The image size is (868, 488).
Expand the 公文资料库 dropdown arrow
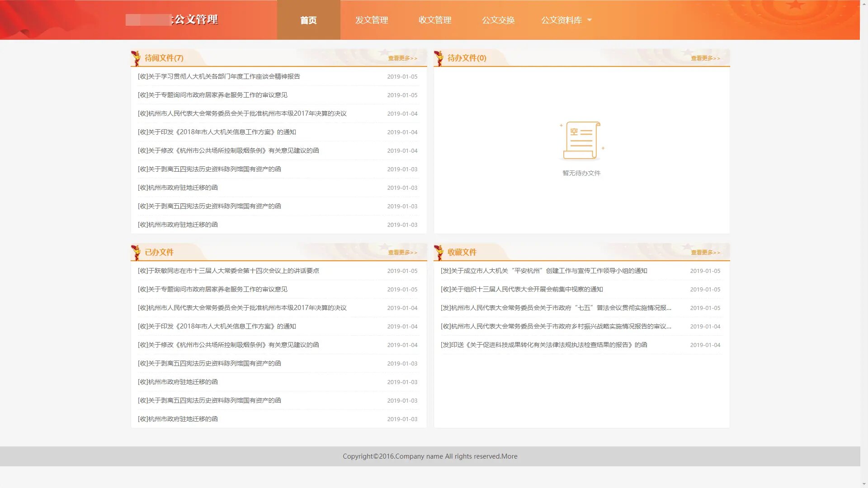pyautogui.click(x=590, y=20)
